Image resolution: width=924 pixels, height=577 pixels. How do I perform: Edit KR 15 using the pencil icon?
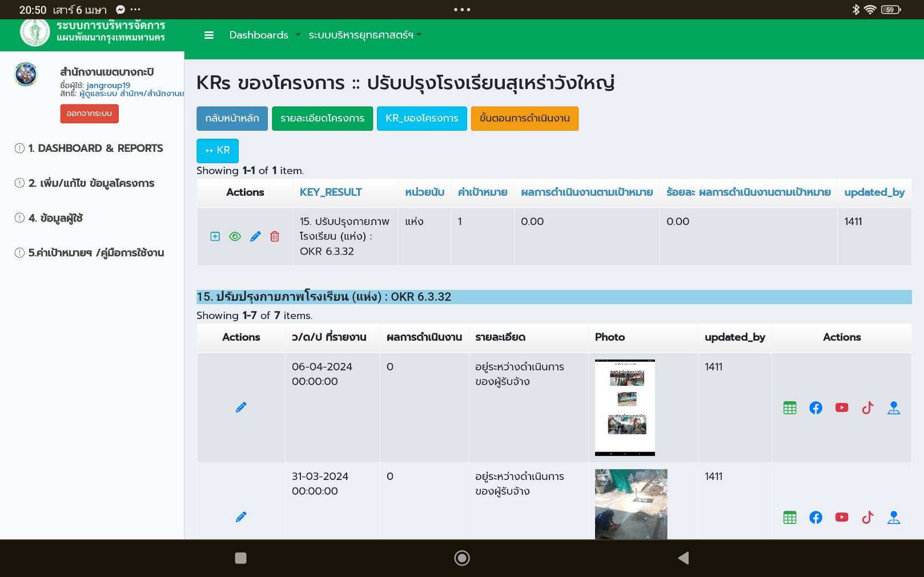click(x=255, y=236)
